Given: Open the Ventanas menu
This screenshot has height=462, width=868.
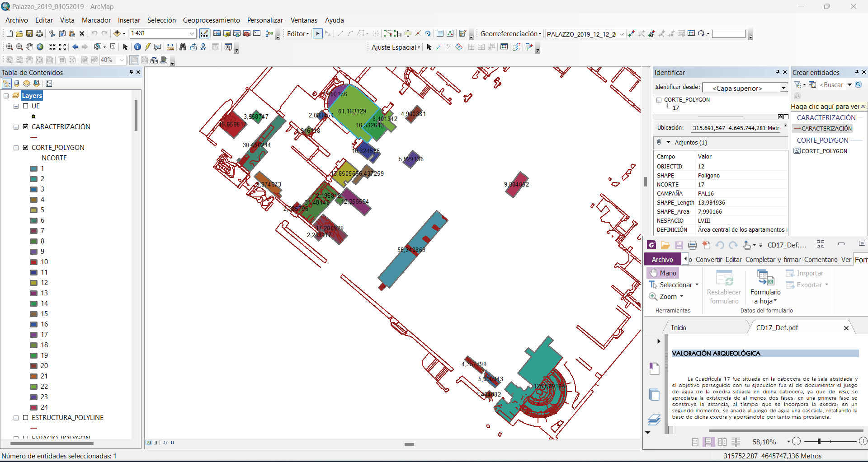Looking at the screenshot, I should point(304,20).
